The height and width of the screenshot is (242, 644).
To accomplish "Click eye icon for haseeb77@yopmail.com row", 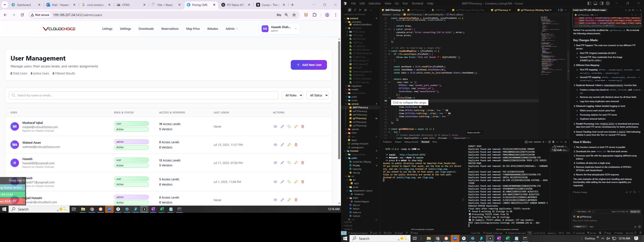I will point(275,182).
